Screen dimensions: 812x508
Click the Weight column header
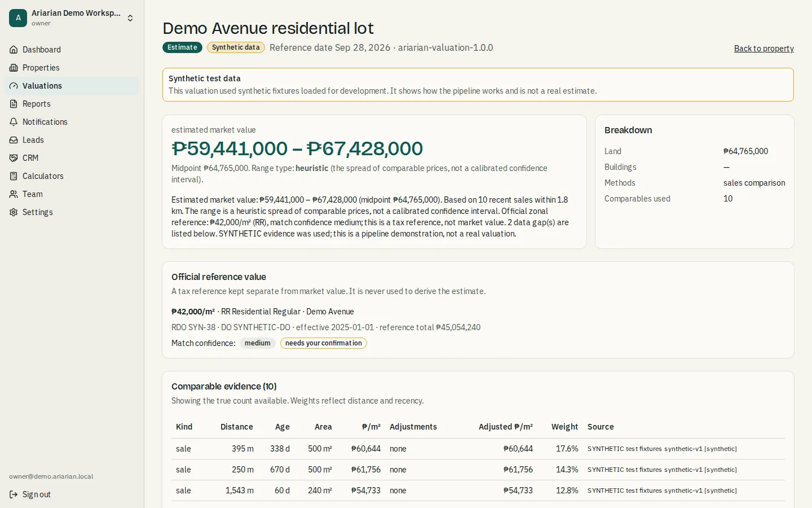pyautogui.click(x=565, y=427)
